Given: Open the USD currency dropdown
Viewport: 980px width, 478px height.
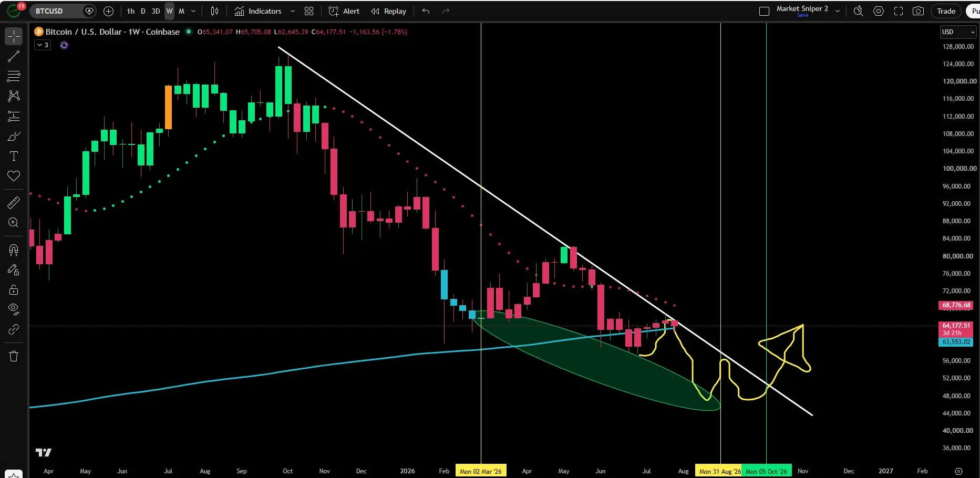Looking at the screenshot, I should pyautogui.click(x=958, y=32).
